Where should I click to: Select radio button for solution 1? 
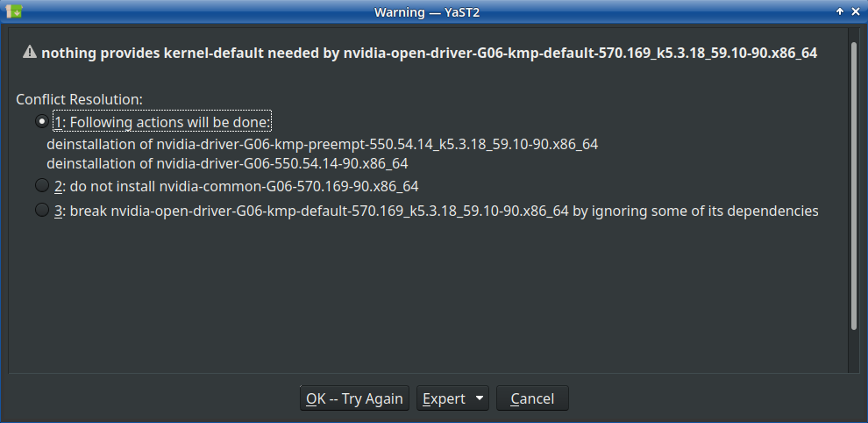(41, 121)
